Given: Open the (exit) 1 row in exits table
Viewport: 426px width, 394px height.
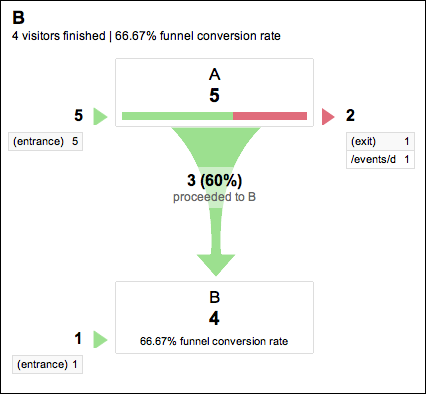Looking at the screenshot, I should (x=380, y=142).
